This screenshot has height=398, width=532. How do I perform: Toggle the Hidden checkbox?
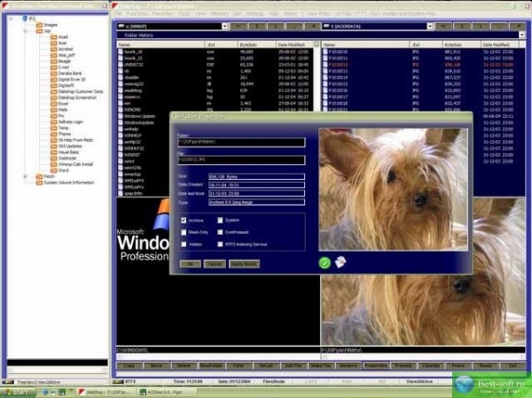point(184,245)
